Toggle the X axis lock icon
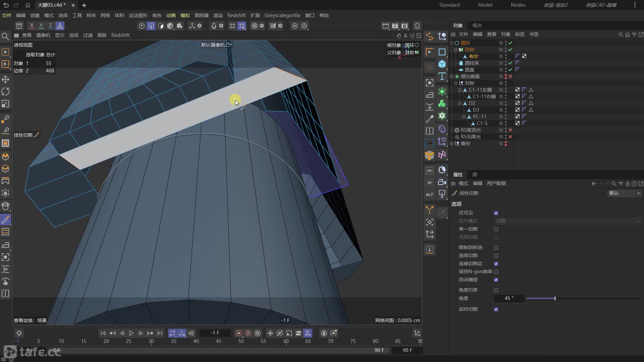Screen dimensions: 644x362 pyautogui.click(x=32, y=26)
